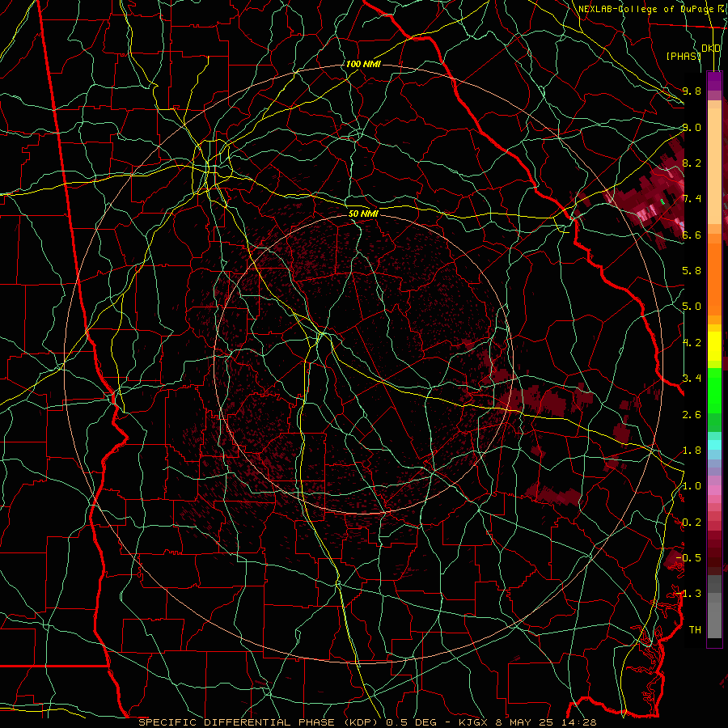This screenshot has width=728, height=728.
Task: Click the 5.0 legend value
Action: coord(692,307)
